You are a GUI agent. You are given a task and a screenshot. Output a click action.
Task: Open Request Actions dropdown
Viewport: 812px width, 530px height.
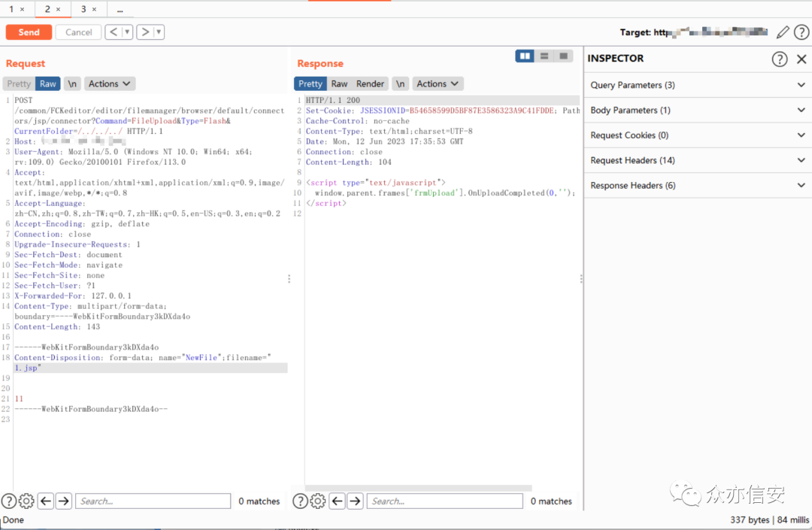(110, 84)
